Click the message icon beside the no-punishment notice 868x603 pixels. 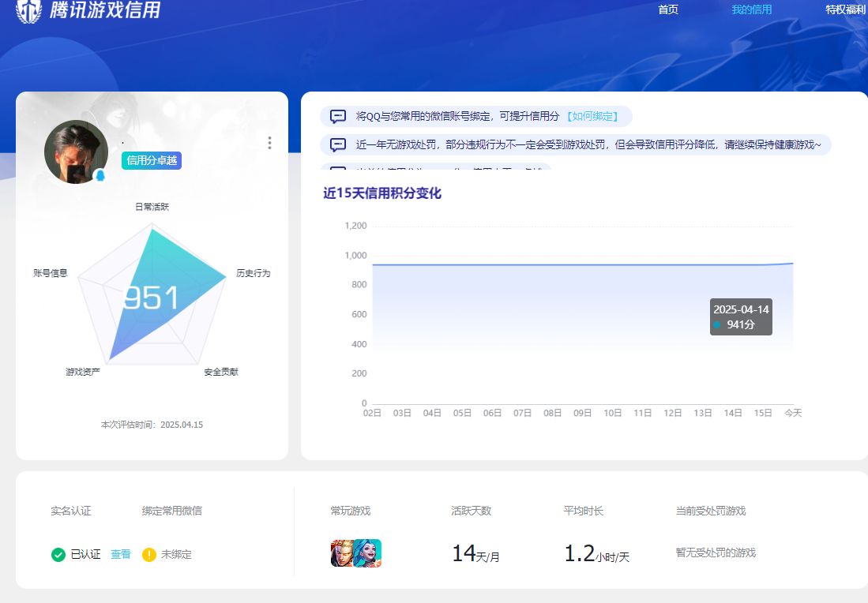tap(338, 145)
